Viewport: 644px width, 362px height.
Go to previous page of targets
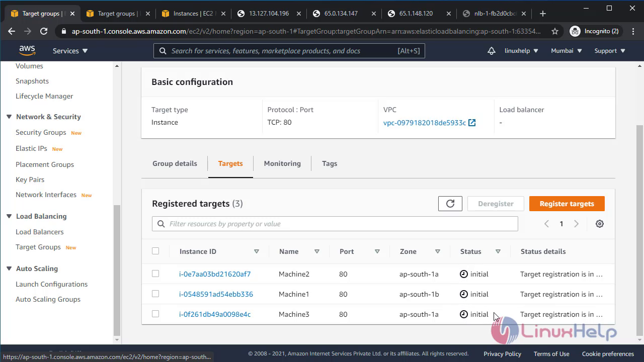546,224
